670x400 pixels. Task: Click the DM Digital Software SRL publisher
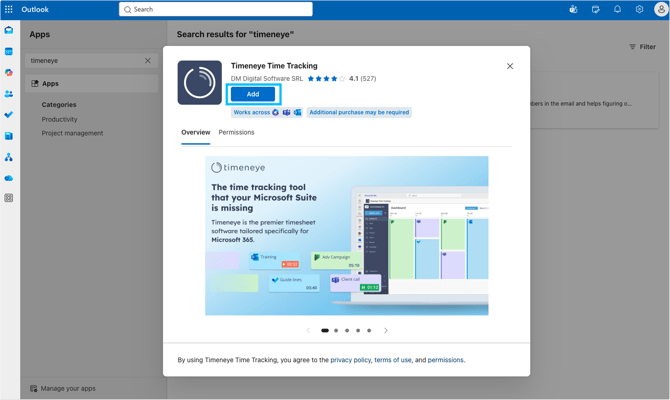pos(267,79)
